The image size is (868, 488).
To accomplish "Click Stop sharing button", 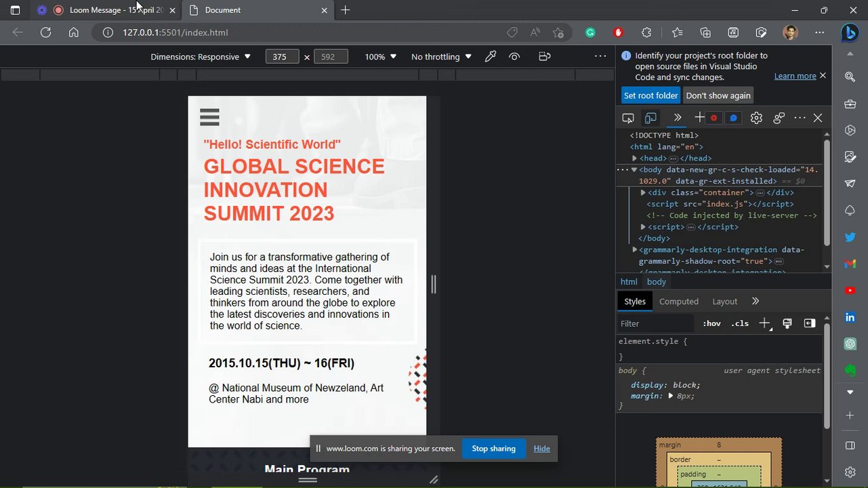I will tap(493, 449).
